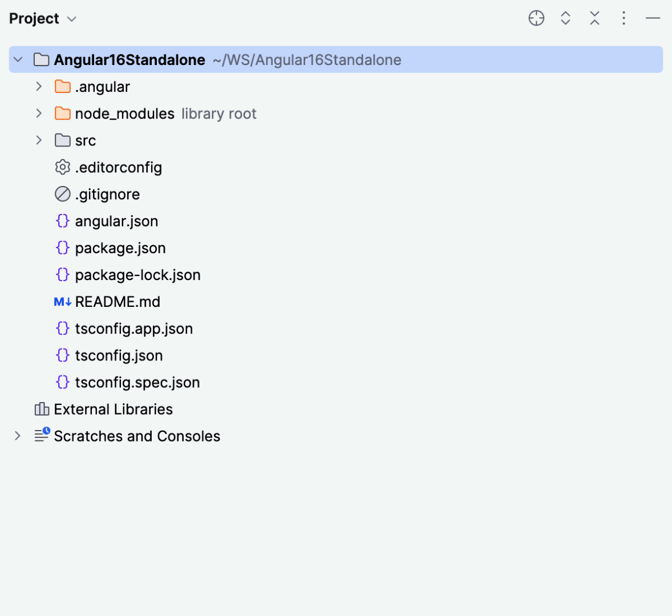Click the JSON braces icon beside angular.json

(62, 221)
